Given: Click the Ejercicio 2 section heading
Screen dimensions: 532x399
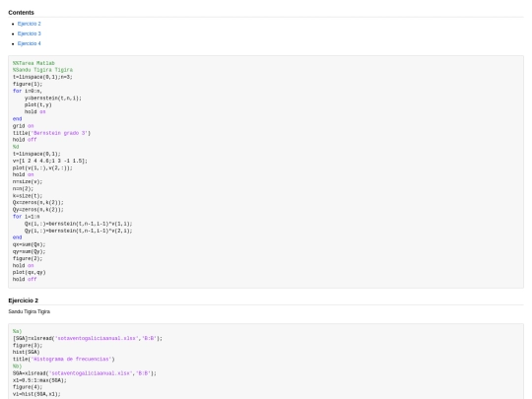Looking at the screenshot, I should (x=23, y=300).
